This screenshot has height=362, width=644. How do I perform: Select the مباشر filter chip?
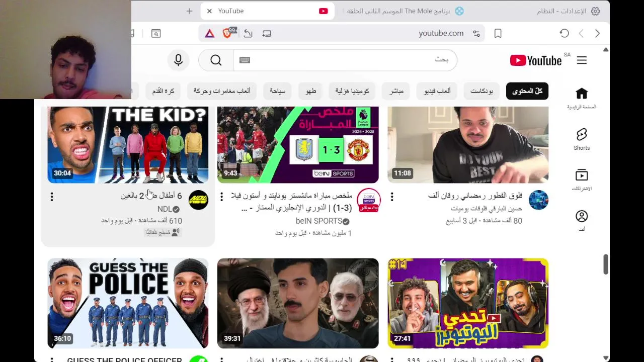(396, 91)
